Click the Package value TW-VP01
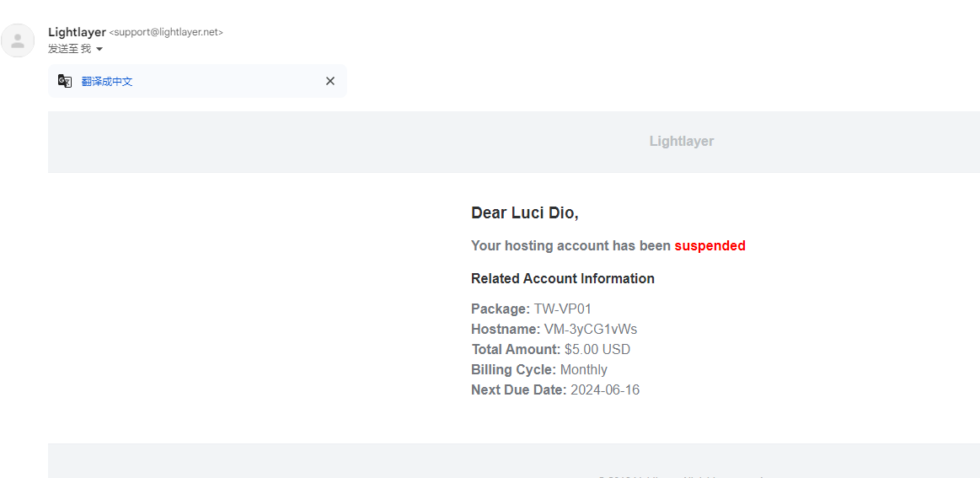 [563, 309]
